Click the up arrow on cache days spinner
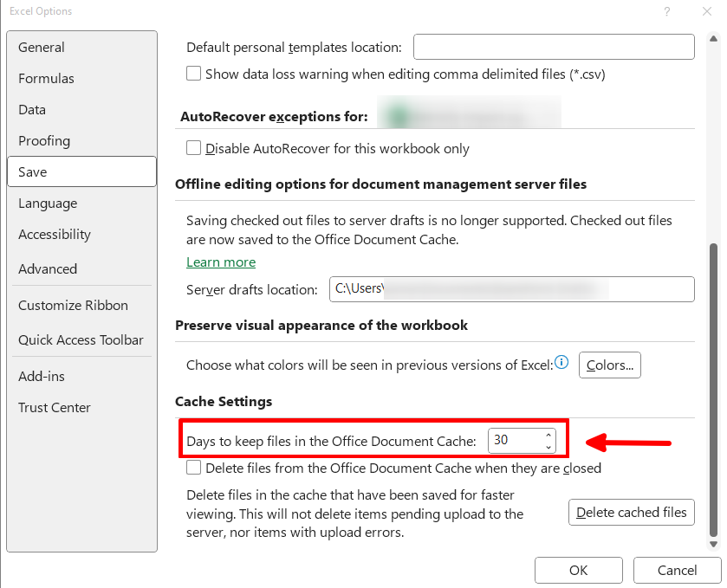The image size is (727, 588). coord(549,436)
